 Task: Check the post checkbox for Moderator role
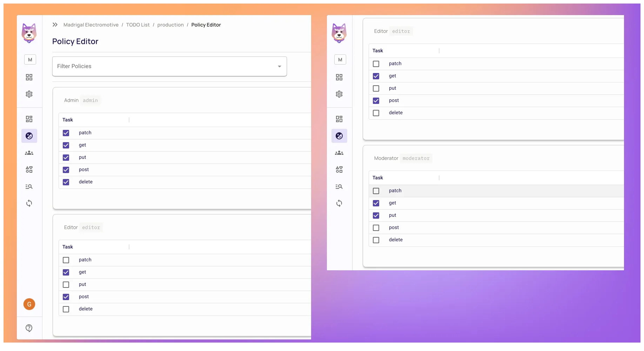point(376,228)
